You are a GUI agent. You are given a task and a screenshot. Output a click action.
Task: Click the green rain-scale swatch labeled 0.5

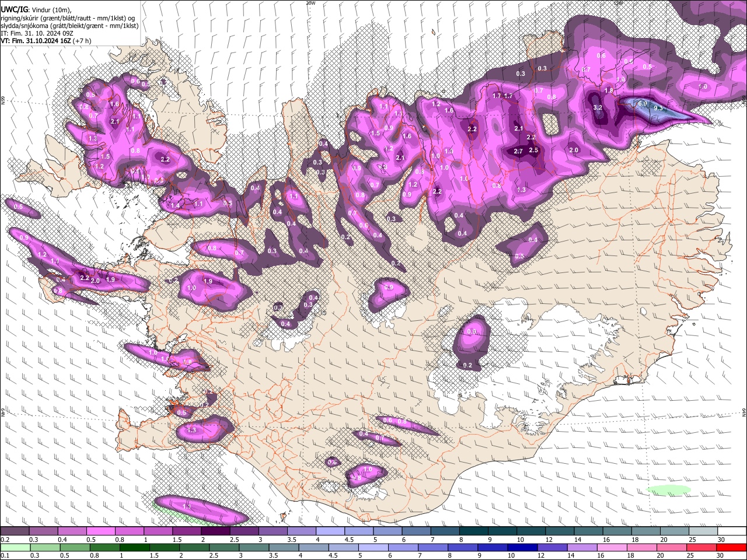pos(75,547)
